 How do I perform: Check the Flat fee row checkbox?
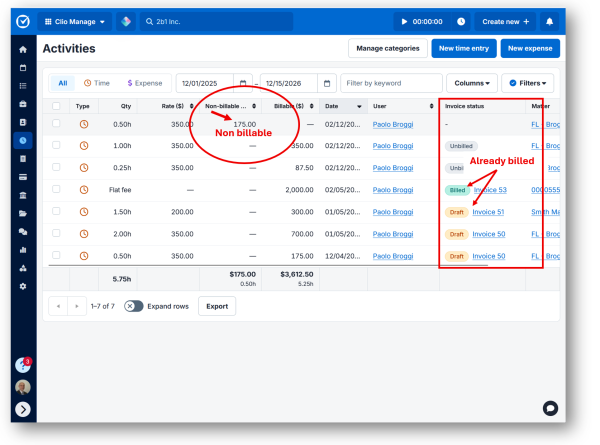pos(56,189)
